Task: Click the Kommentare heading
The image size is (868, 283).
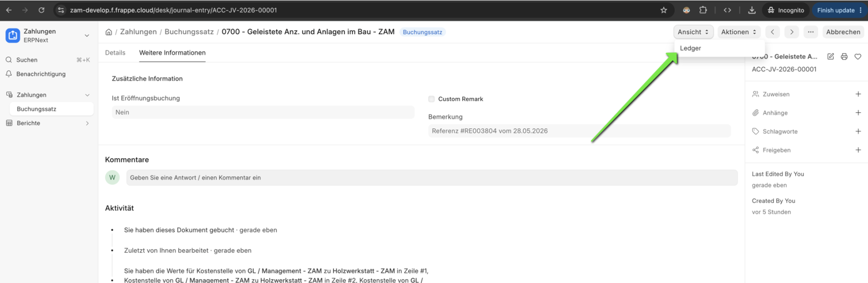Action: (x=127, y=160)
